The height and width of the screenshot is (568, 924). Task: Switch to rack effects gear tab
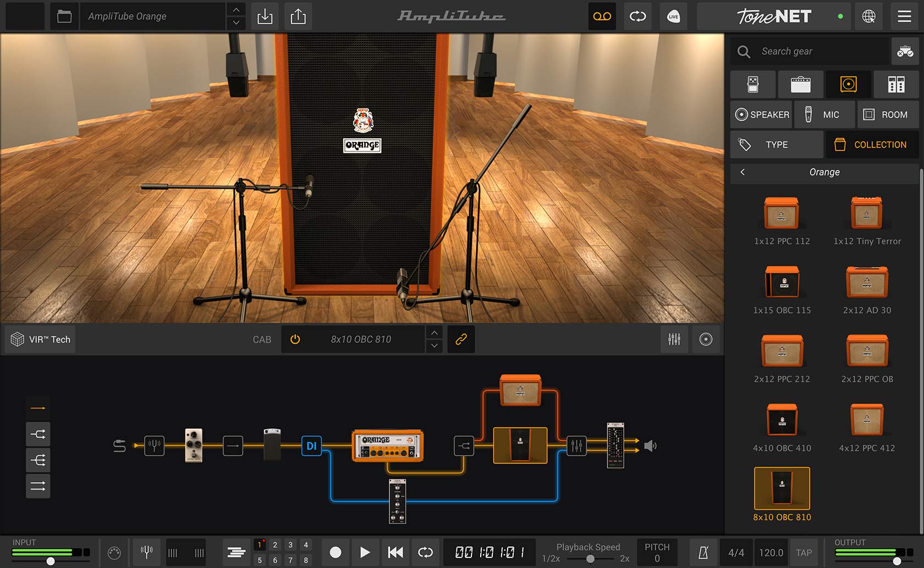click(896, 84)
